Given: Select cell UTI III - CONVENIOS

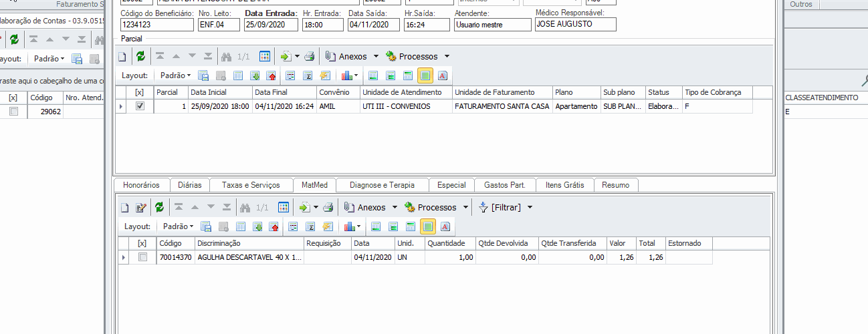Looking at the screenshot, I should [405, 106].
